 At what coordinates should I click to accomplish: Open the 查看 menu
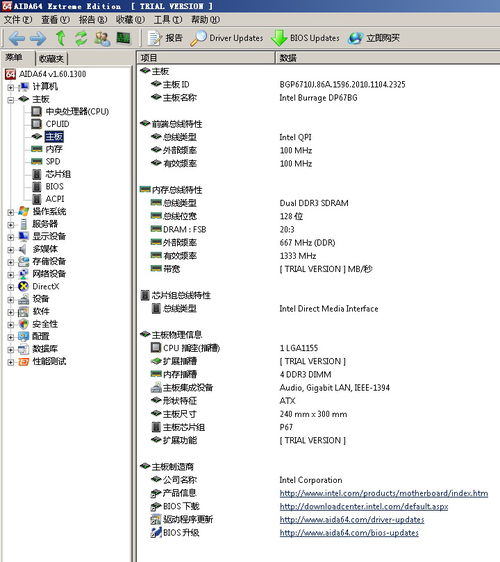56,20
